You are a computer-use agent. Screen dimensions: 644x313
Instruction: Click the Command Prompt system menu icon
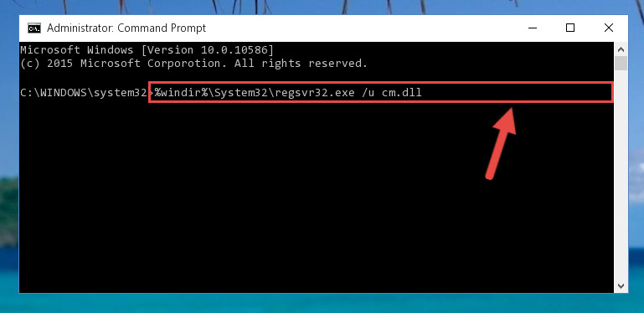(x=34, y=28)
